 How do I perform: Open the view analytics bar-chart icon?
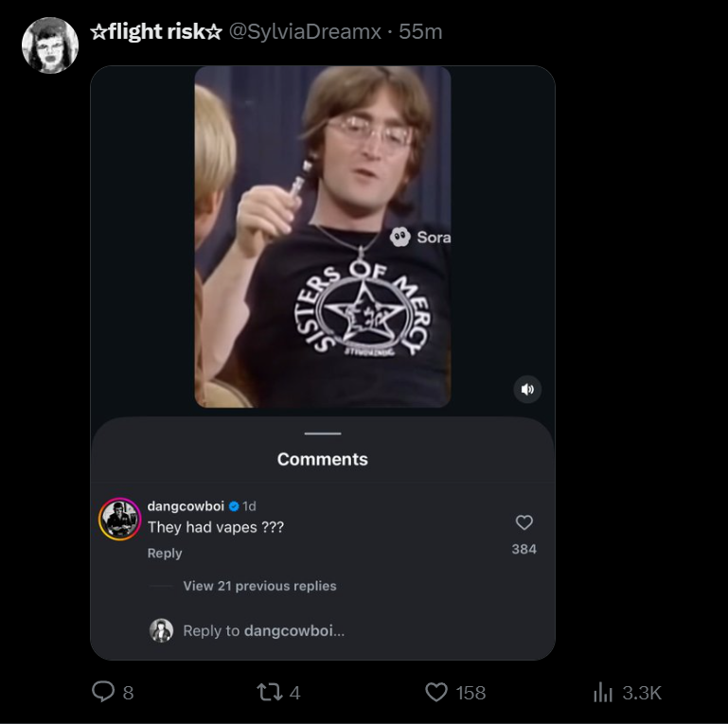click(x=603, y=693)
